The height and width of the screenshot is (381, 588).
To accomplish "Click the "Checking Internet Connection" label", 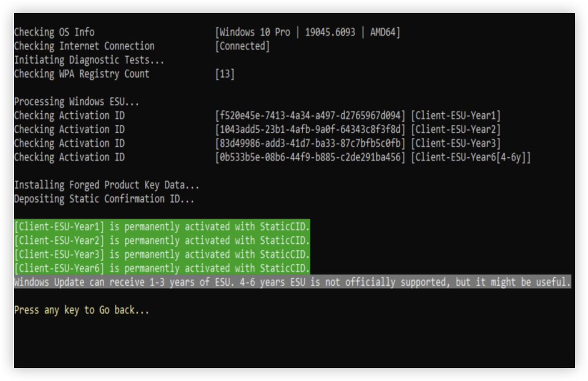I will [x=84, y=46].
